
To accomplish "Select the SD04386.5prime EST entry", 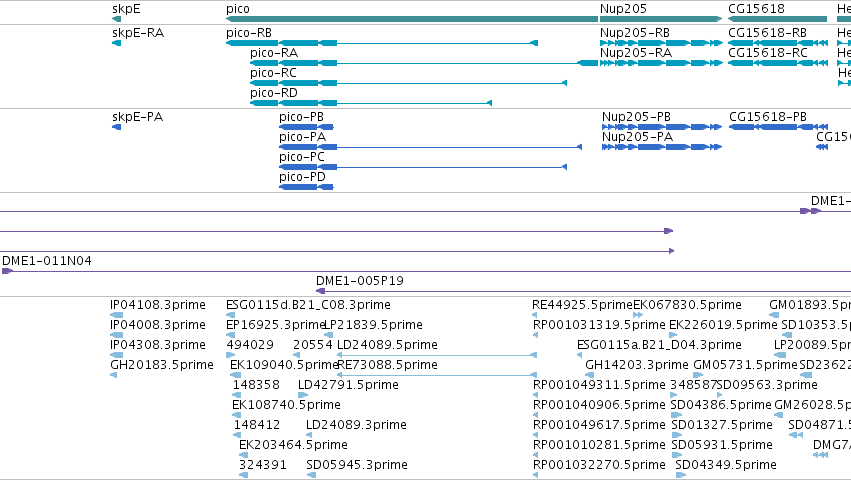I will click(x=721, y=406).
